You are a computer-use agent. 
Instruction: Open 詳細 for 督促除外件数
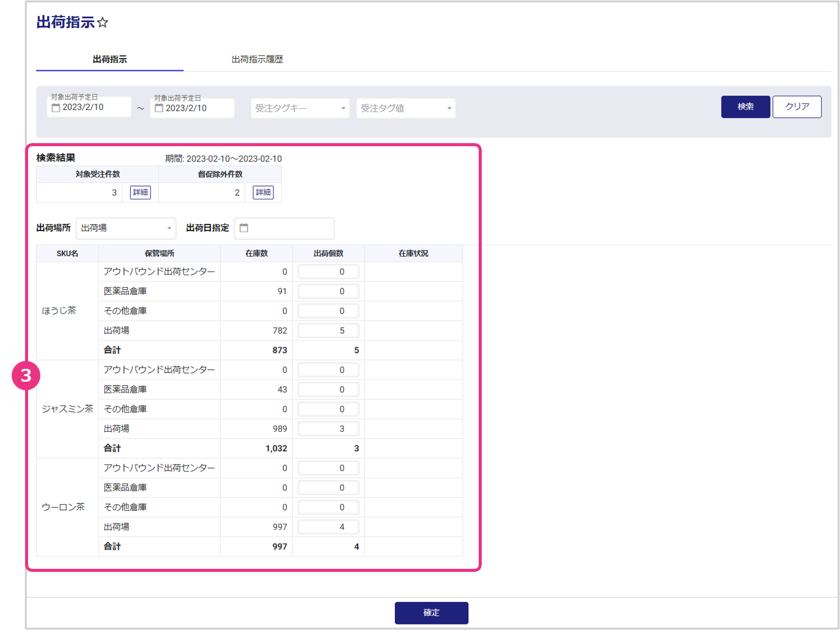[263, 193]
